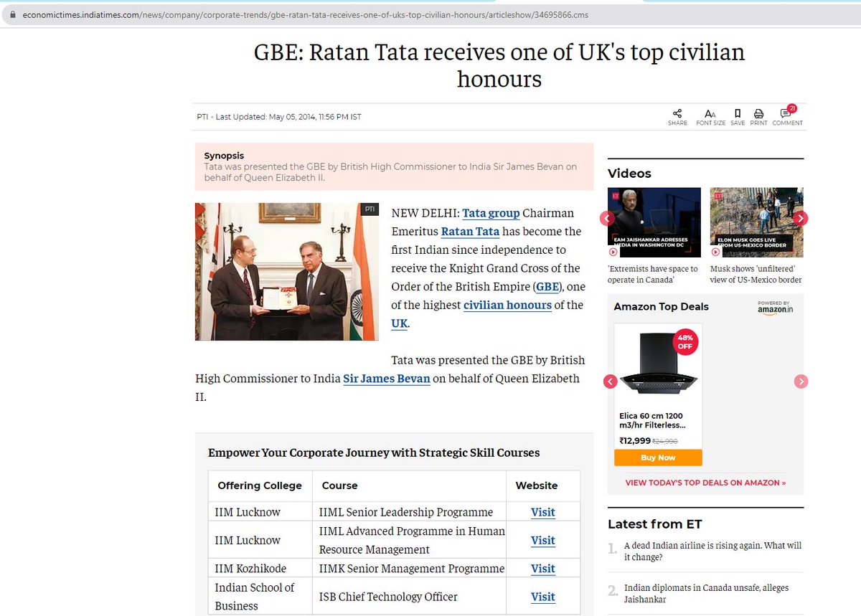Follow the GBE hyperlink in article
The height and width of the screenshot is (616, 861).
point(547,286)
